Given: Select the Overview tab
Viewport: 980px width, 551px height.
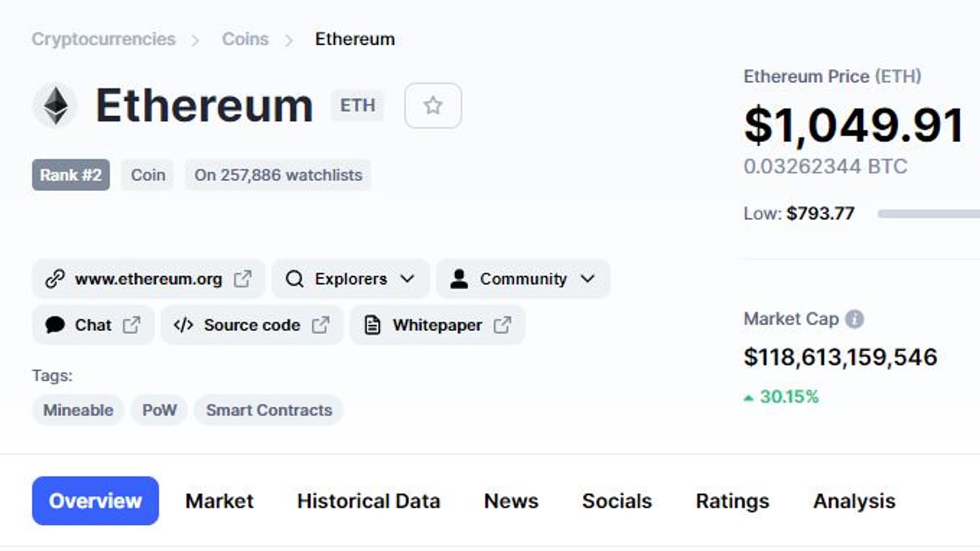Looking at the screenshot, I should point(96,501).
